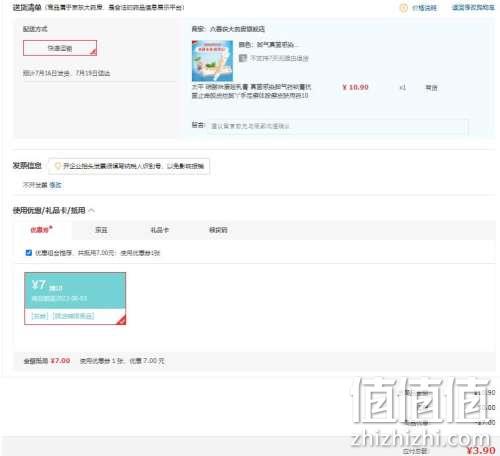The width and height of the screenshot is (500, 456).
Task: Click the red corner mark on express delivery
Action: click(x=93, y=52)
